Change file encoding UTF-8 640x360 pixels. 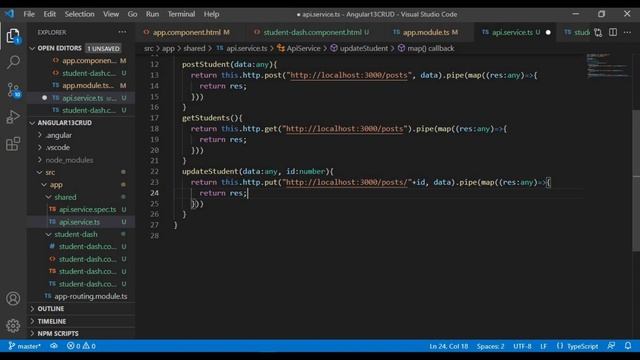(x=522, y=346)
